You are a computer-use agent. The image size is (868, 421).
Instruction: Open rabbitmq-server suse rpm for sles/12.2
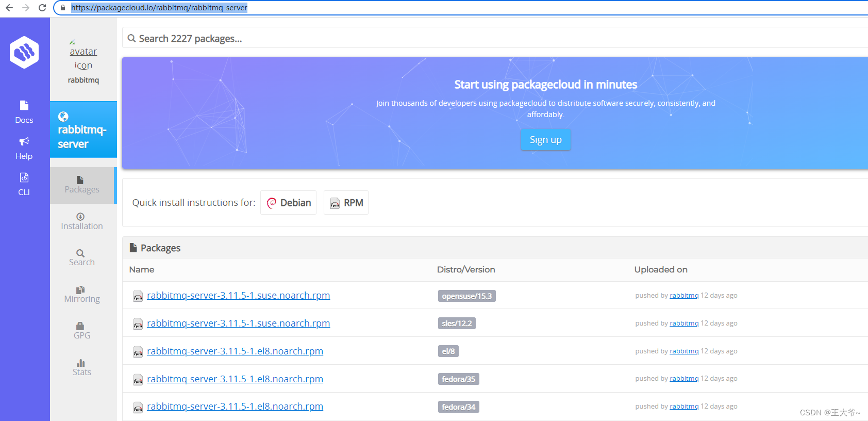click(x=238, y=323)
